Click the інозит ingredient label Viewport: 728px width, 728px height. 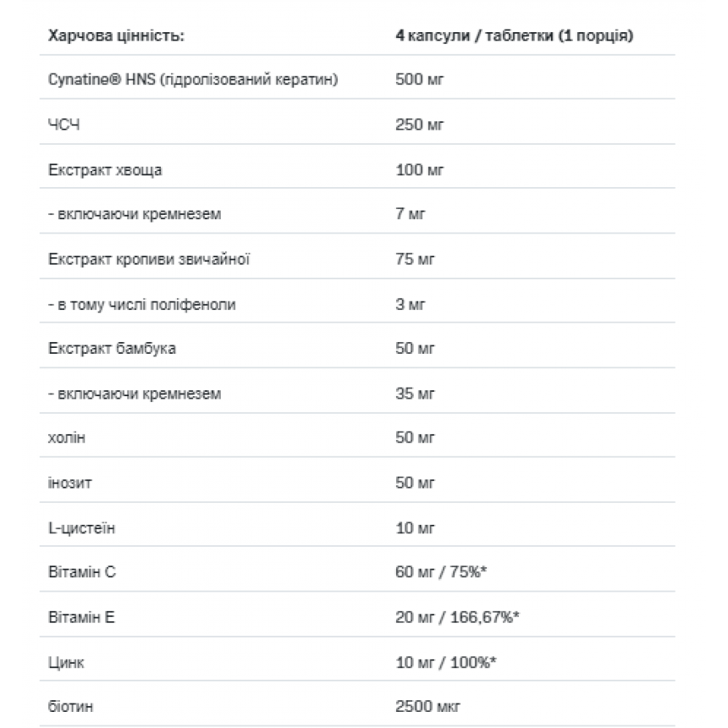tap(69, 483)
